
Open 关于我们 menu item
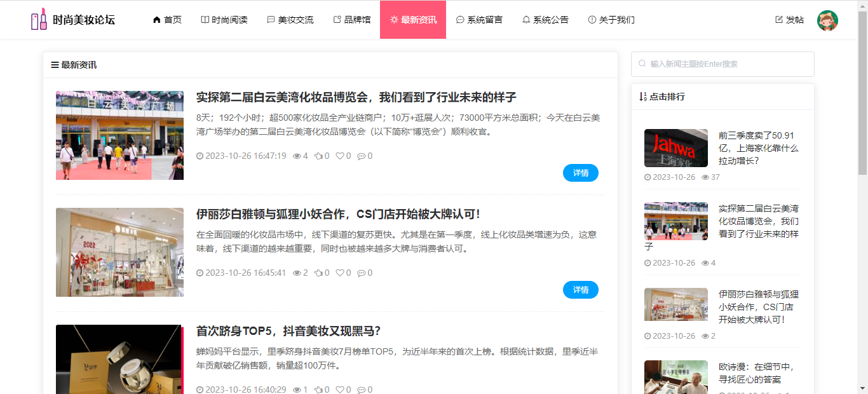point(611,20)
